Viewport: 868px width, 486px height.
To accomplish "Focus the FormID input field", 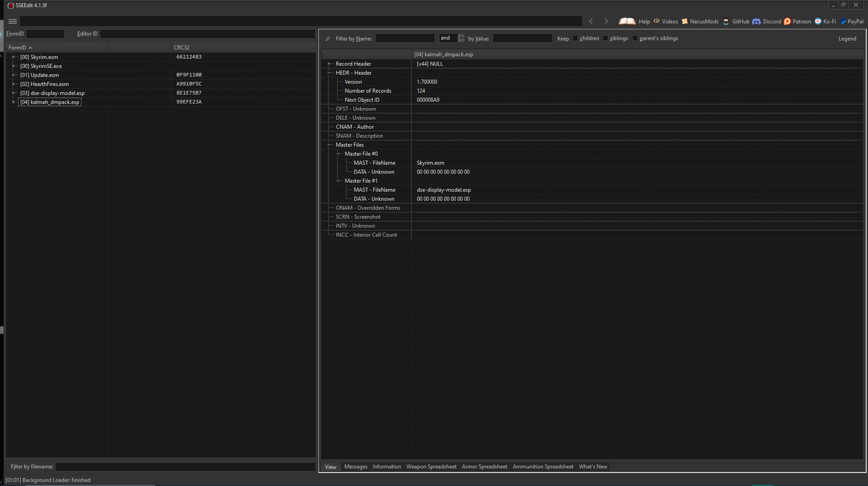I will tap(45, 34).
